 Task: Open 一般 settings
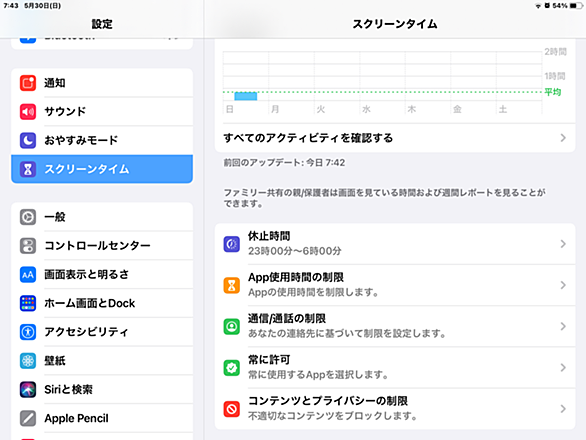[x=102, y=217]
